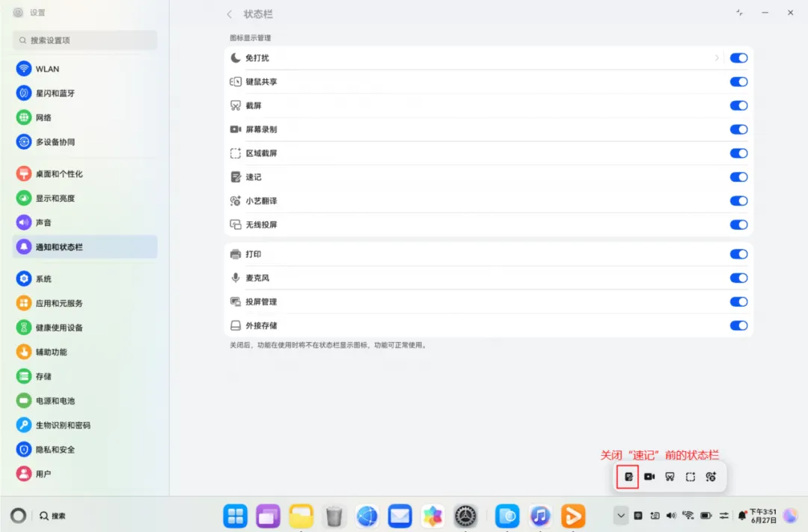
Task: Open 用户 settings
Action: [x=85, y=474]
